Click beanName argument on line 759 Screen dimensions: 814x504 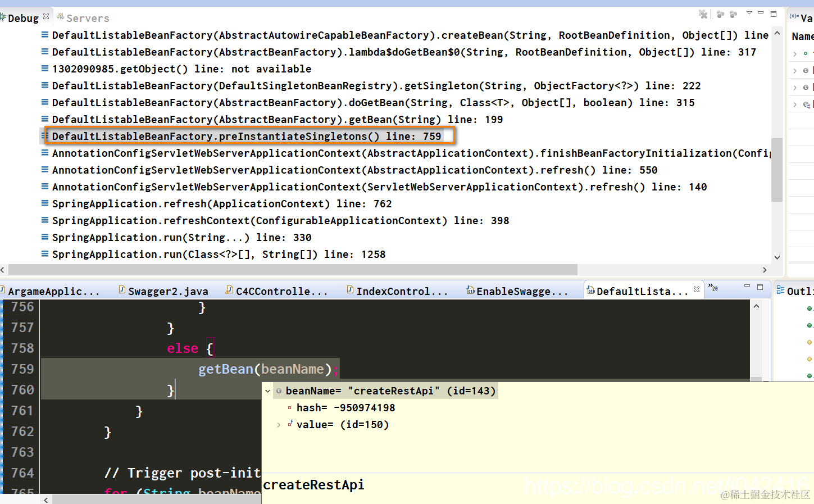pos(293,369)
